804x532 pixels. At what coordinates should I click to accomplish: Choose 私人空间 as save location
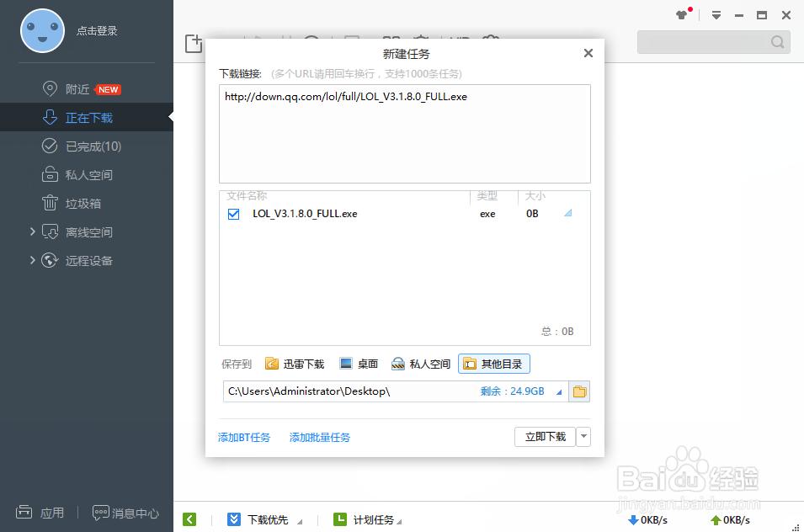coord(421,364)
